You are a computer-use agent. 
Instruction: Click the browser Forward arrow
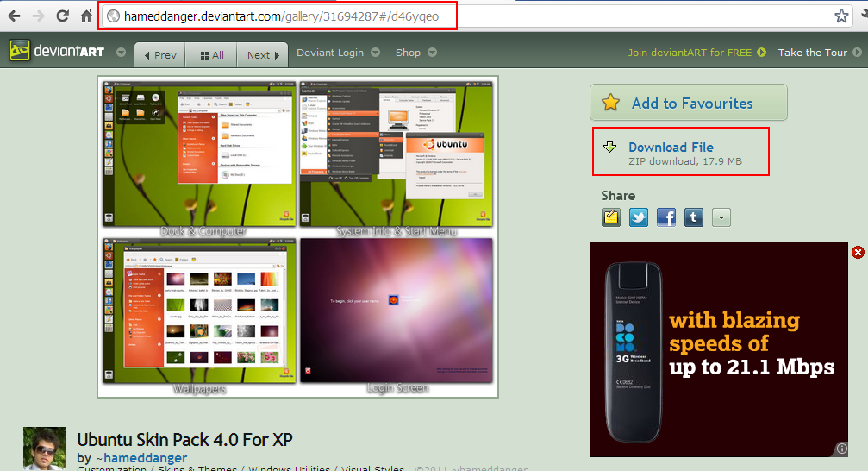[38, 16]
